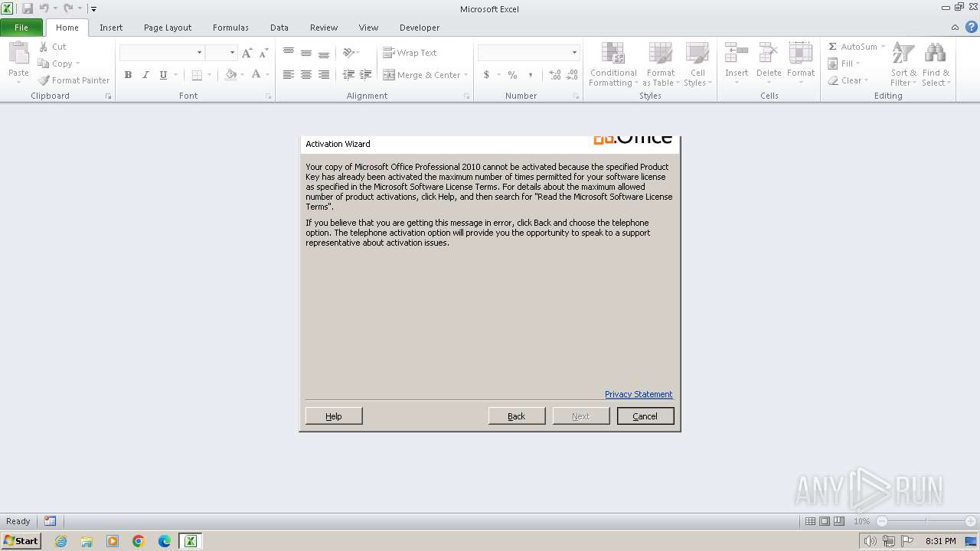Click the Percent Style icon
The image size is (980, 551).
(512, 75)
